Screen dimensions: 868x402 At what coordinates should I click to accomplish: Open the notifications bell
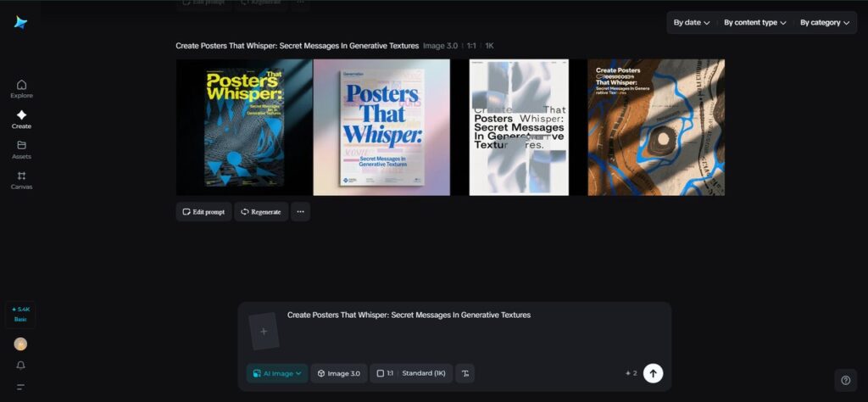tap(21, 366)
